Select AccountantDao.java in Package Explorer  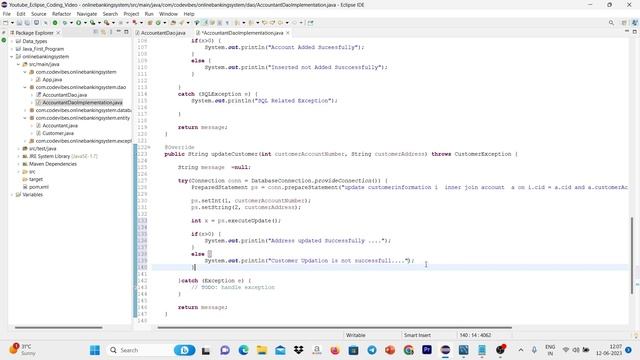64,95
